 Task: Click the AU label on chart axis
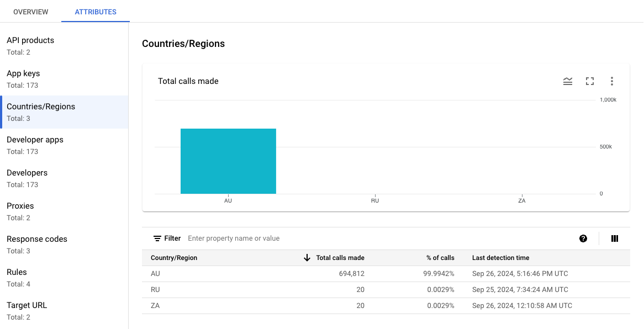[228, 201]
